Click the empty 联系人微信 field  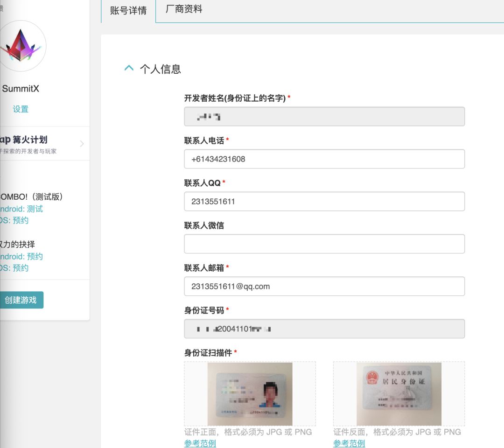coord(324,244)
